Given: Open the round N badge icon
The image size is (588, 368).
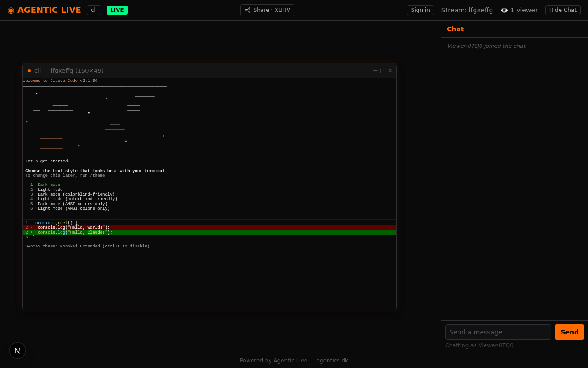Looking at the screenshot, I should pyautogui.click(x=17, y=351).
